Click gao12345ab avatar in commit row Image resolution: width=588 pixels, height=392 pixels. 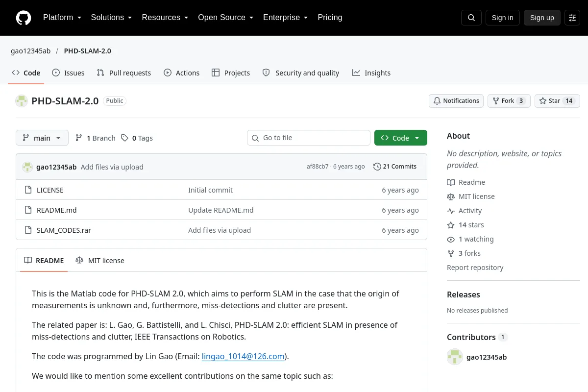[27, 167]
